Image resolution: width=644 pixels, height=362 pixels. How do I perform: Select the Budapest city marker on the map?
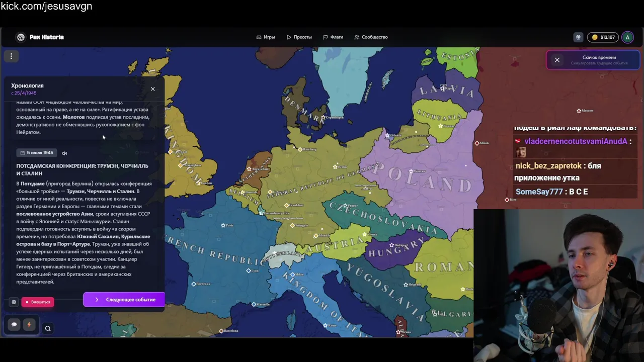click(391, 245)
